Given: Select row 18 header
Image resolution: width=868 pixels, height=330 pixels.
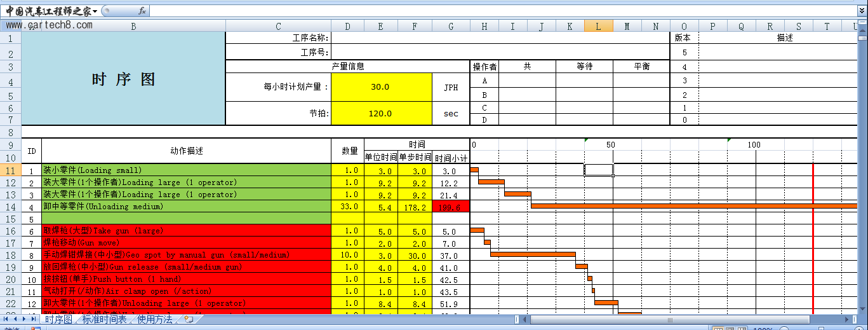Looking at the screenshot, I should coord(11,255).
